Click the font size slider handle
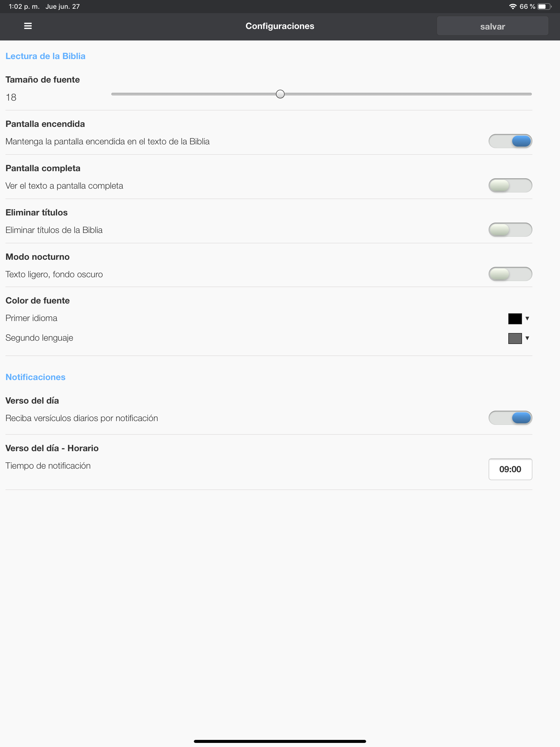Screen dimensions: 560x747 280,94
